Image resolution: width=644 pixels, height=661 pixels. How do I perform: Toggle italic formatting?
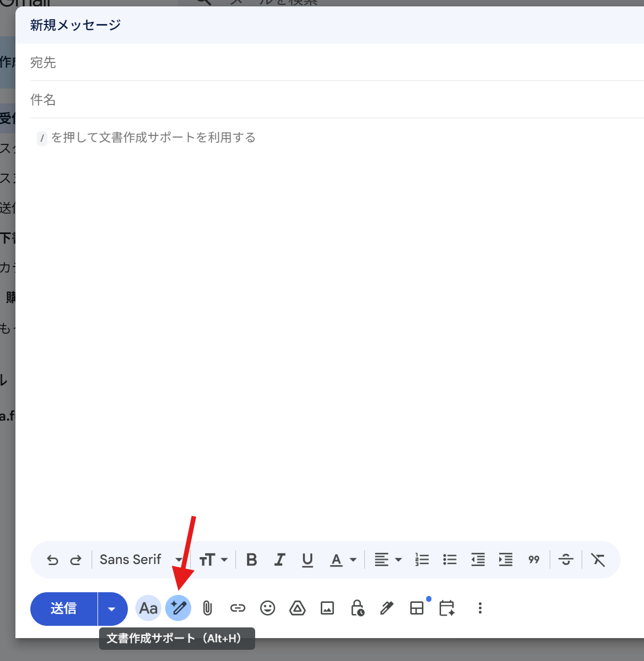[x=279, y=560]
